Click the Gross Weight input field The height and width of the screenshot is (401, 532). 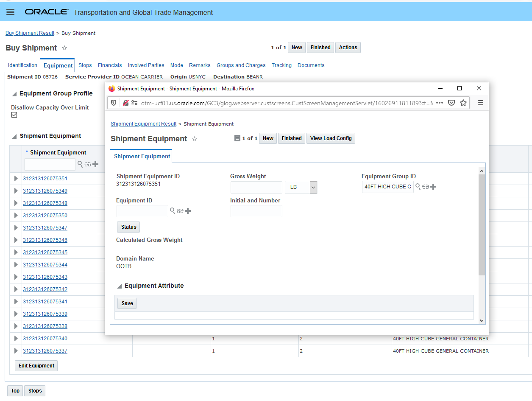tap(256, 187)
